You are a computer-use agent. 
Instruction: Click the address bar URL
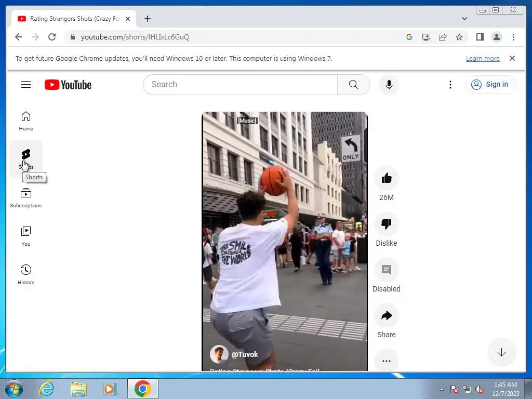click(135, 37)
